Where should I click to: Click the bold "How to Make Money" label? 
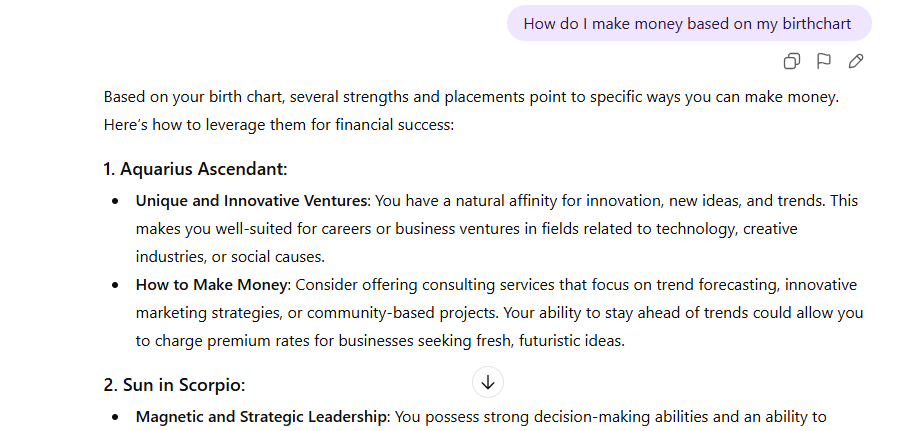tap(212, 285)
